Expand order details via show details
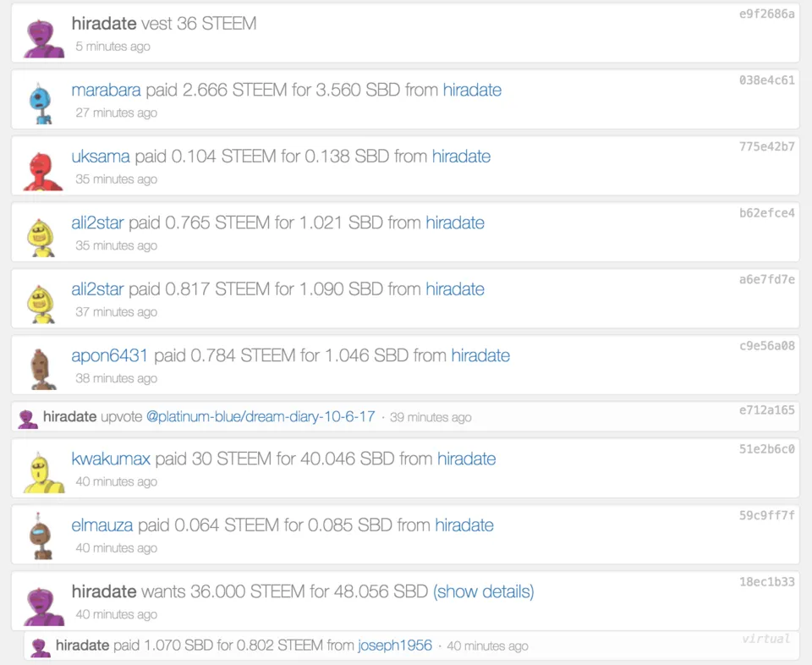 click(483, 591)
